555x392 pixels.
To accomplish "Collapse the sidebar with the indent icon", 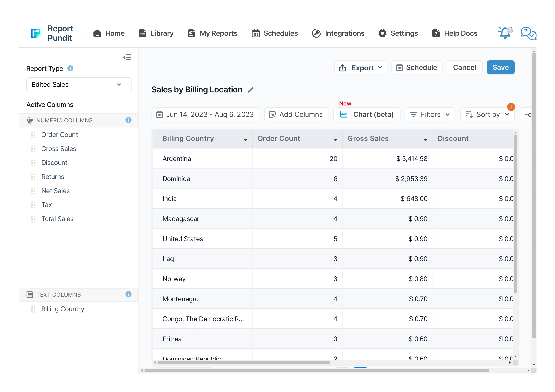I will [x=127, y=57].
